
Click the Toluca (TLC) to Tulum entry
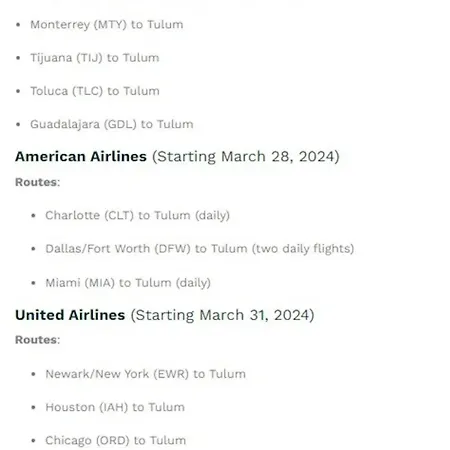pyautogui.click(x=95, y=91)
